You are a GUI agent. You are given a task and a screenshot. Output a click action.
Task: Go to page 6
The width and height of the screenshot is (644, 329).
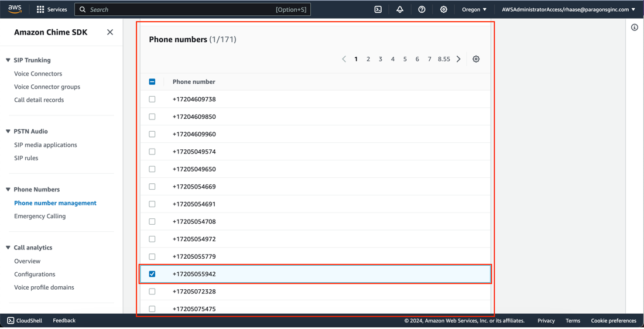click(x=417, y=59)
